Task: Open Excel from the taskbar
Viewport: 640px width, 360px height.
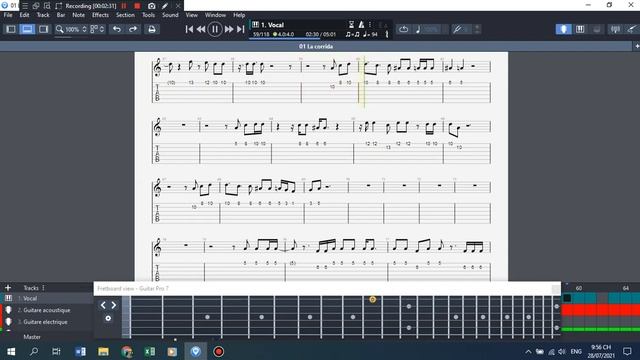Action: (150, 351)
